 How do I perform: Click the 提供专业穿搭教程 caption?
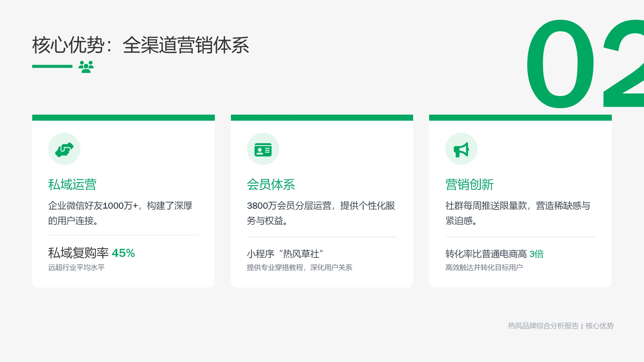tap(300, 267)
